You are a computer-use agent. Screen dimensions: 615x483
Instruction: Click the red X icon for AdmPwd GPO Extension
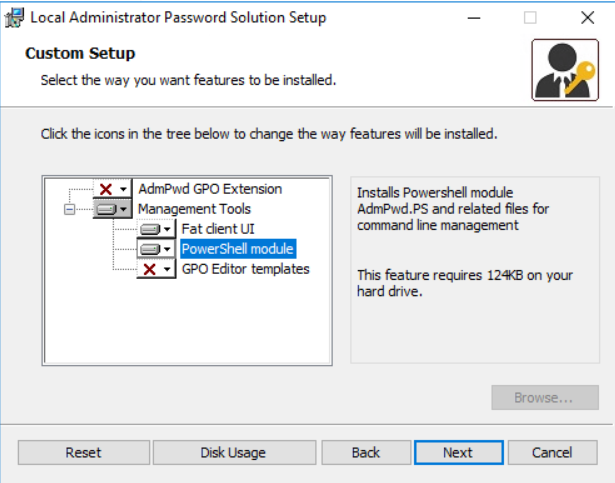click(x=106, y=189)
